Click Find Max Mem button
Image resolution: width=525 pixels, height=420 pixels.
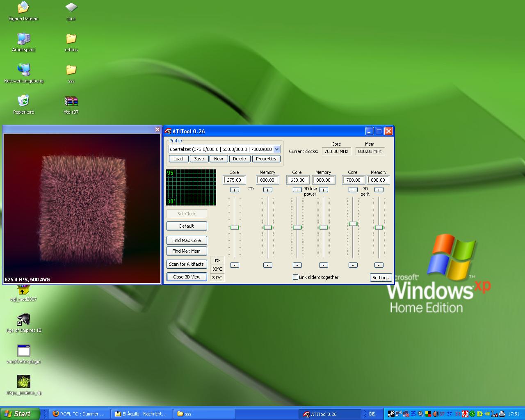187,251
